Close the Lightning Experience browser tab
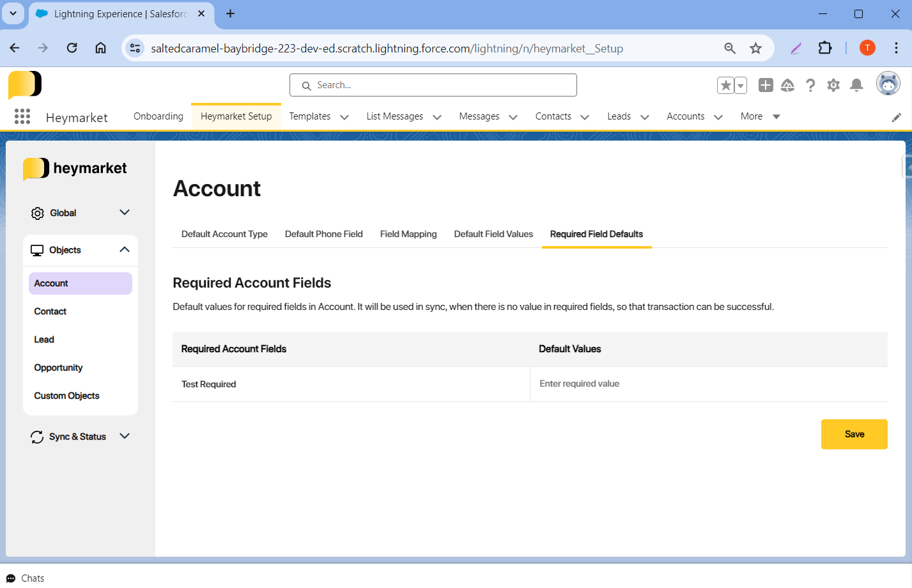The height and width of the screenshot is (588, 912). coord(201,13)
